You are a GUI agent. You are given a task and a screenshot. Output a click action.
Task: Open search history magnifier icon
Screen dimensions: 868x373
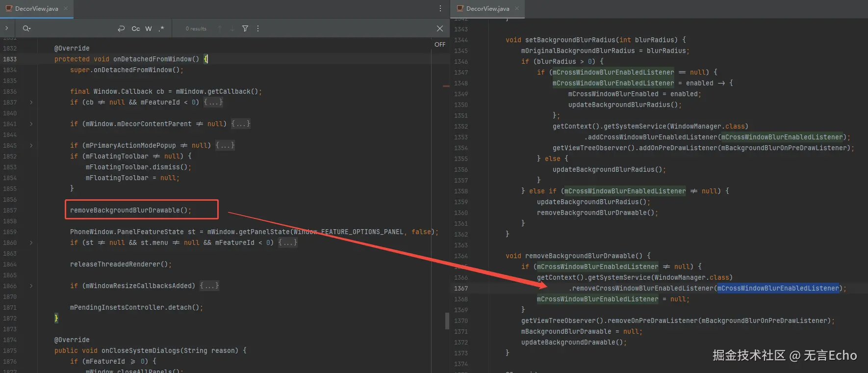point(26,28)
